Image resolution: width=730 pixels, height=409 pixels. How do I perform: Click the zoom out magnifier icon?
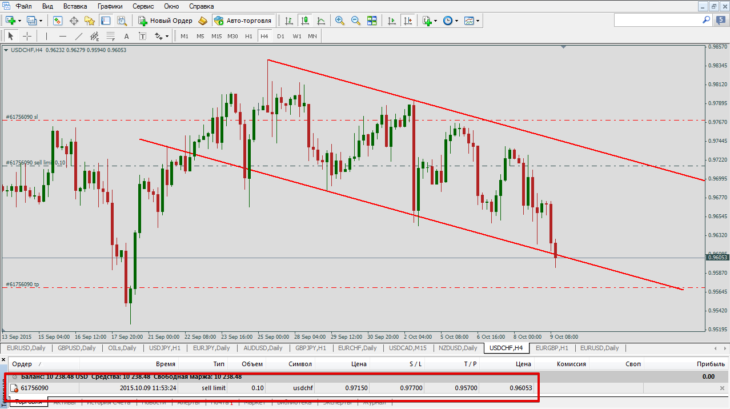[x=356, y=20]
